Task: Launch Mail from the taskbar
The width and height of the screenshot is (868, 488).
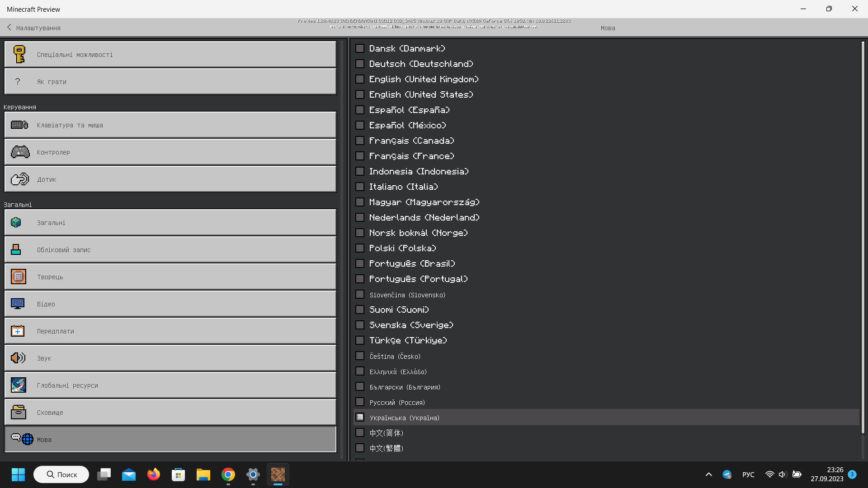Action: [129, 474]
